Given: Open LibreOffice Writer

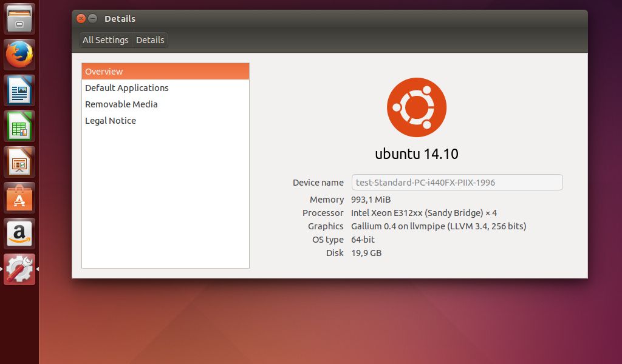Looking at the screenshot, I should [19, 90].
